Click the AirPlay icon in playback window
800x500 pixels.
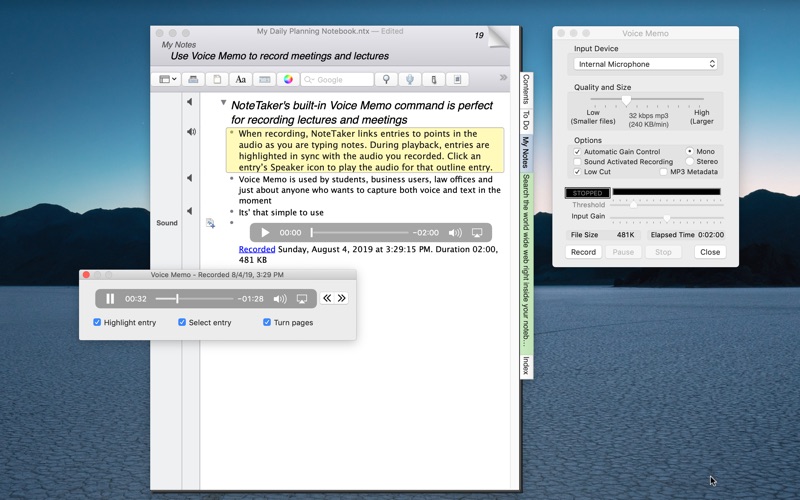(x=302, y=299)
